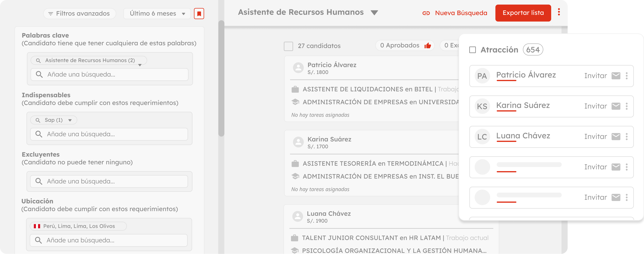
Task: Open three-dot menu for Karina Suárez row
Action: [x=627, y=106]
